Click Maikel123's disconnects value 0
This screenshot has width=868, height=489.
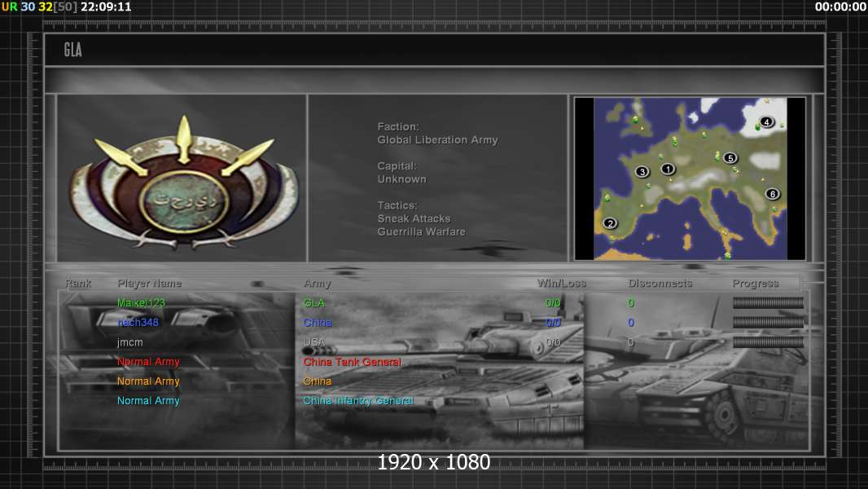[631, 303]
